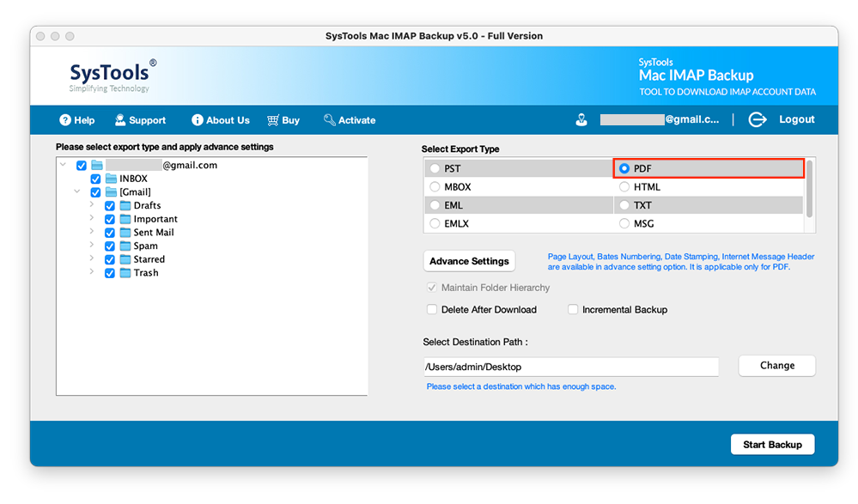This screenshot has height=504, width=858.
Task: Click the Logout arrow icon
Action: [x=758, y=119]
